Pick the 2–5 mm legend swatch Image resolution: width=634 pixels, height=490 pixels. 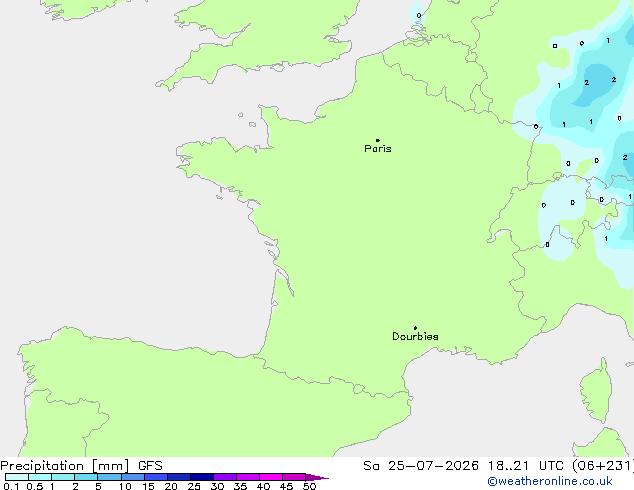(x=86, y=477)
